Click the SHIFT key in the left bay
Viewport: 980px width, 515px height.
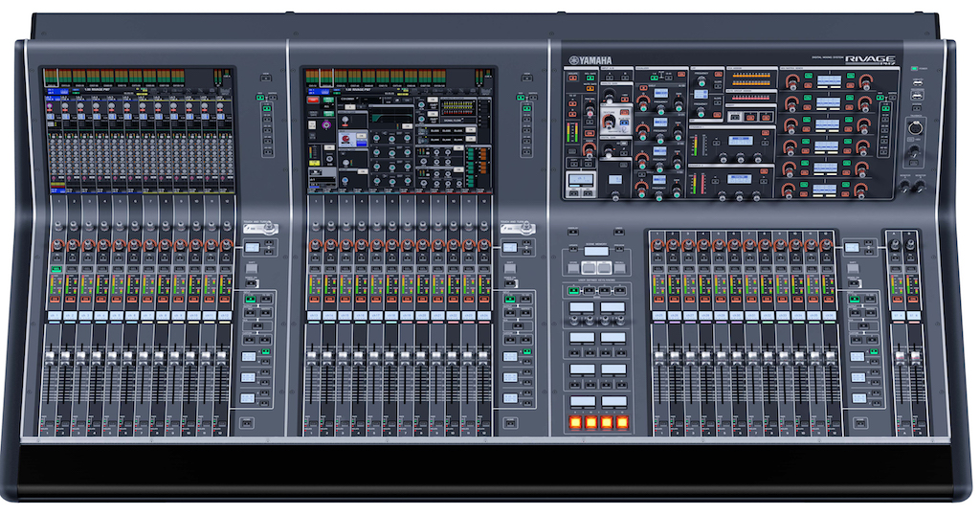[x=252, y=268]
